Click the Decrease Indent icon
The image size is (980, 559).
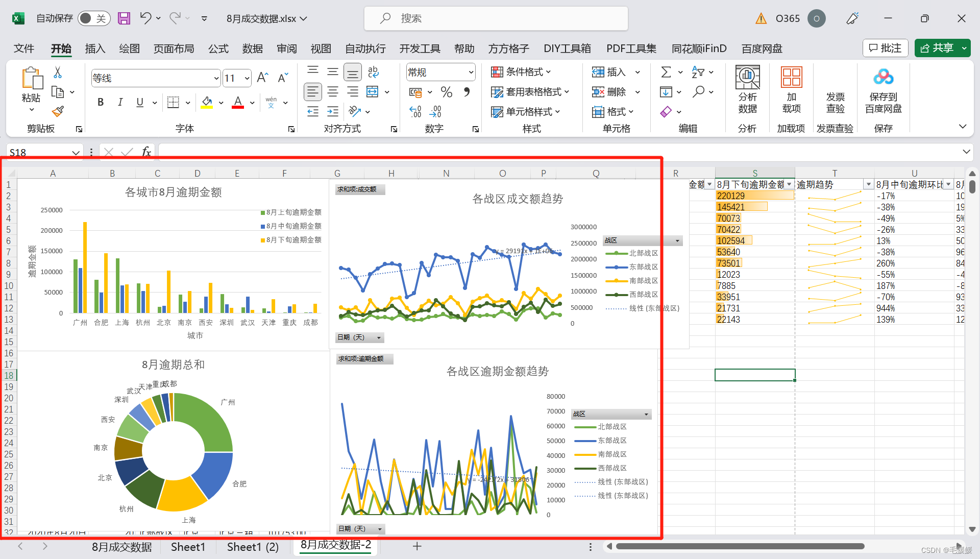313,111
